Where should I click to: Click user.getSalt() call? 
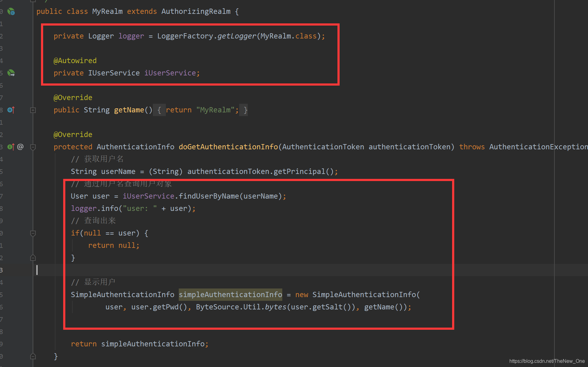coord(321,307)
